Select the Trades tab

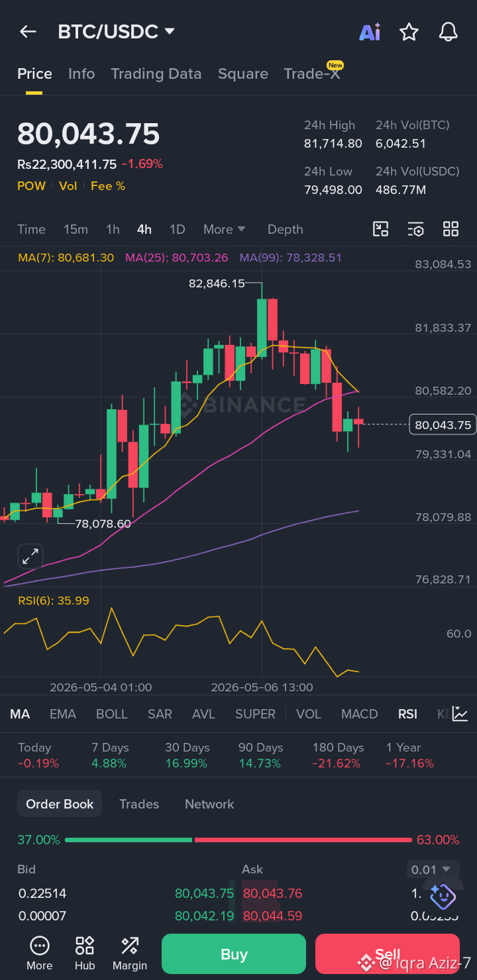(139, 804)
